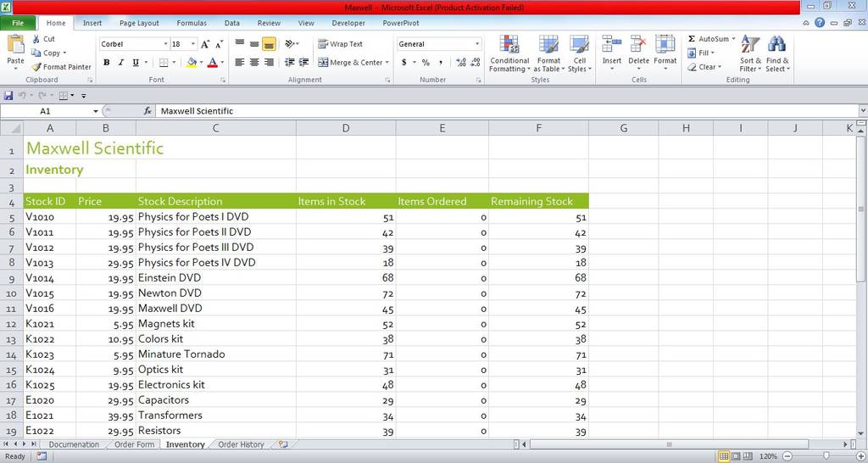The image size is (868, 463).
Task: Align text right in cell
Action: click(x=269, y=63)
